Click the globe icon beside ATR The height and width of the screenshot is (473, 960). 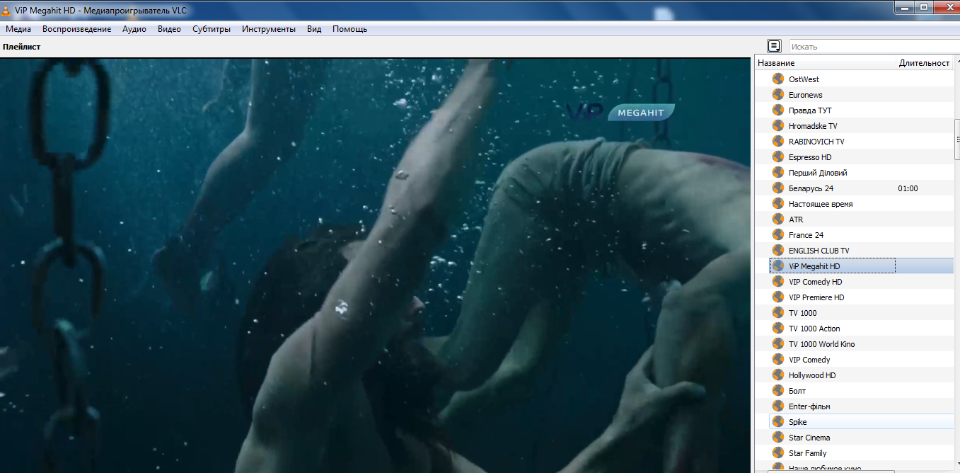click(778, 219)
